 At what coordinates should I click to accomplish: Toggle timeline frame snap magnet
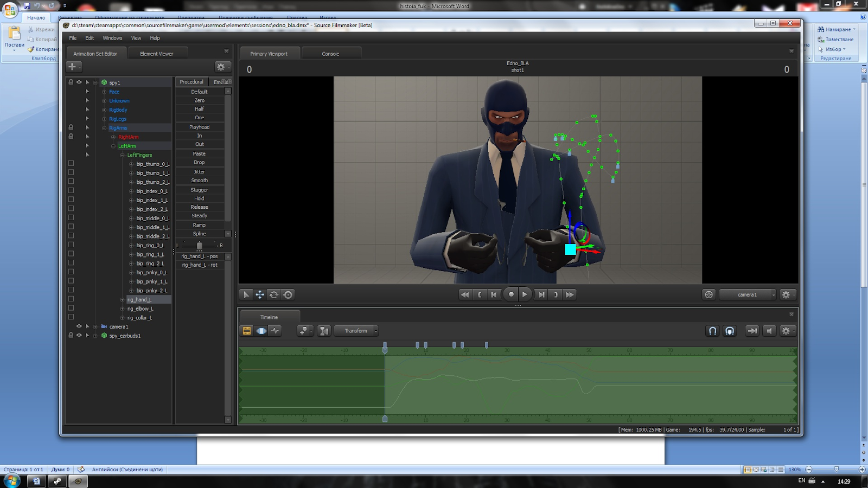pyautogui.click(x=730, y=331)
